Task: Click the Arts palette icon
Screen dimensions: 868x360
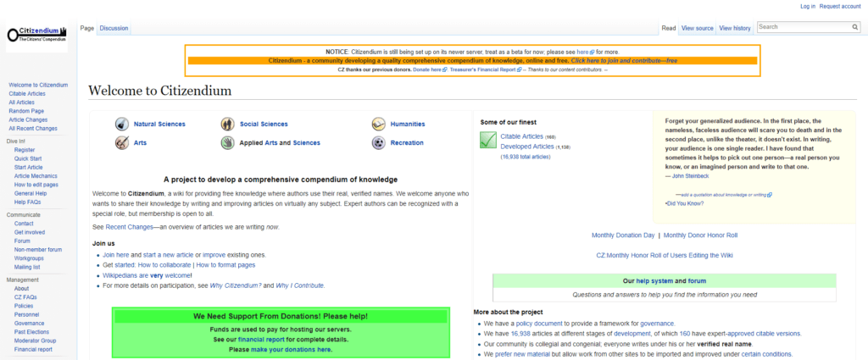Action: (122, 142)
